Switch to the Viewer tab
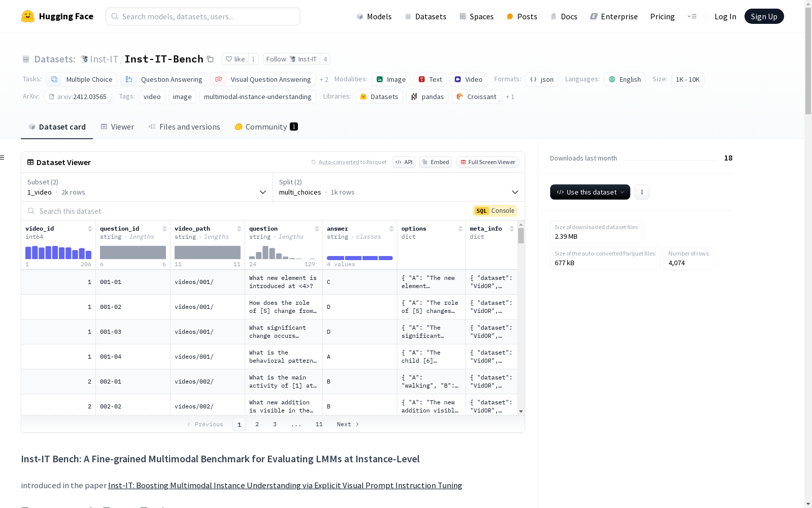 117,127
